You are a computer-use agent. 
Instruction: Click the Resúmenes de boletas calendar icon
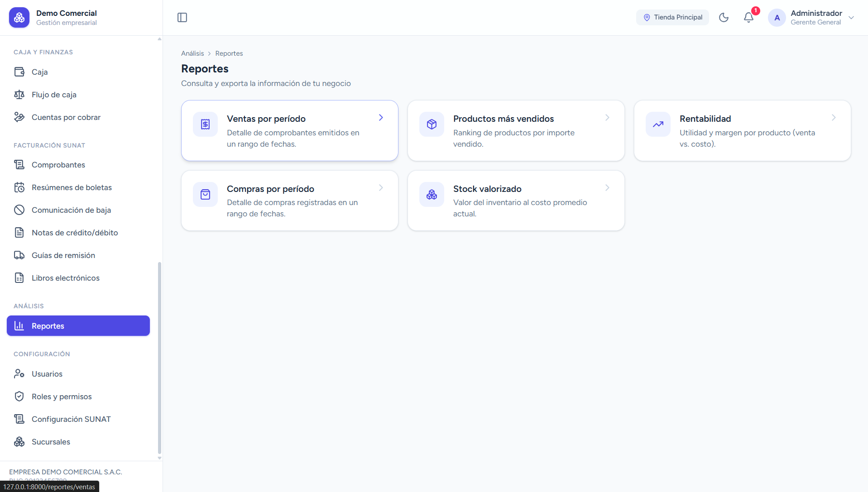tap(19, 187)
